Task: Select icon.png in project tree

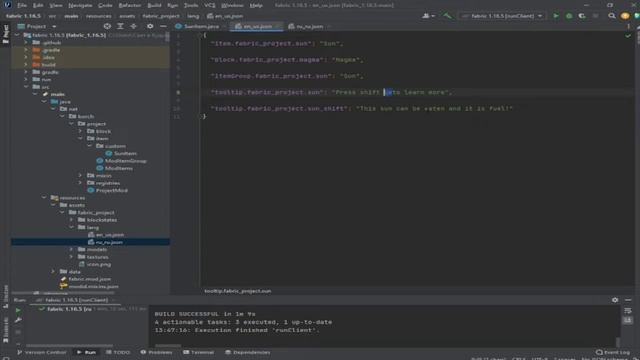Action: (x=95, y=264)
